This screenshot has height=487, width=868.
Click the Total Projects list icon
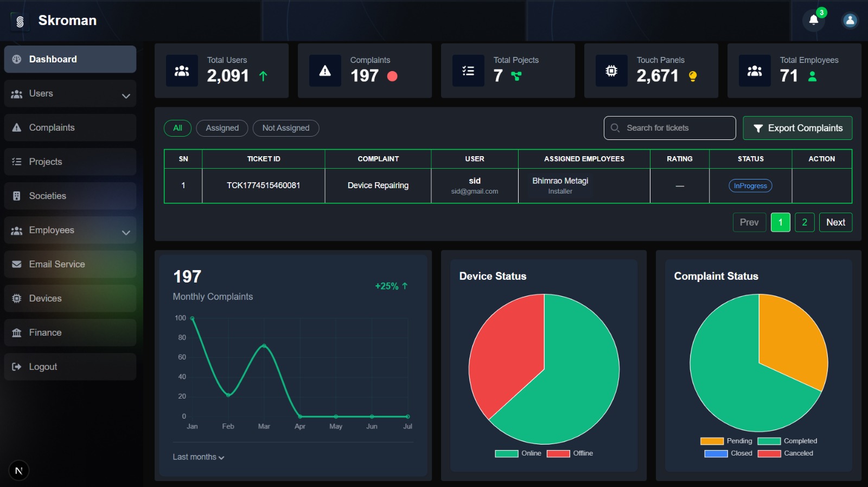[468, 71]
